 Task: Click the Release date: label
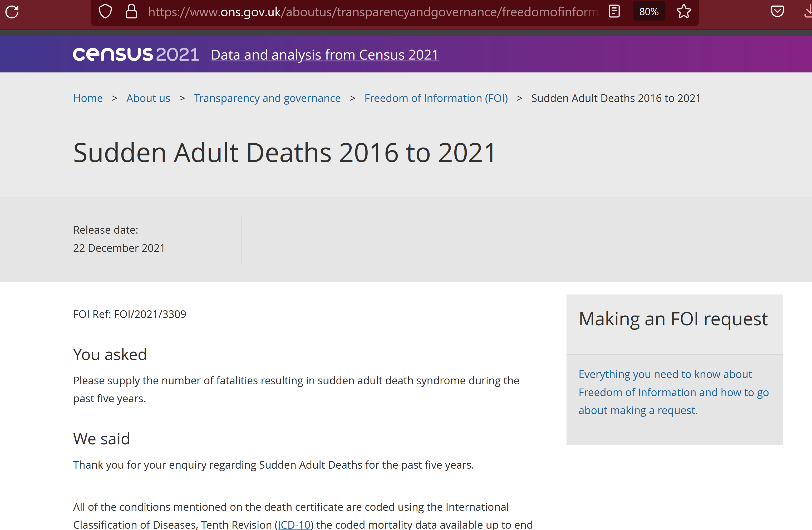pyautogui.click(x=105, y=230)
